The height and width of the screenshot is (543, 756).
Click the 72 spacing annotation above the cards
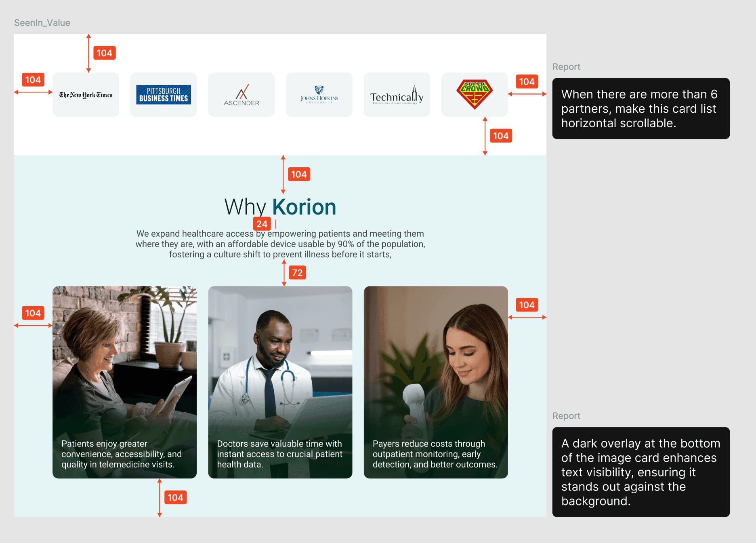click(x=298, y=273)
